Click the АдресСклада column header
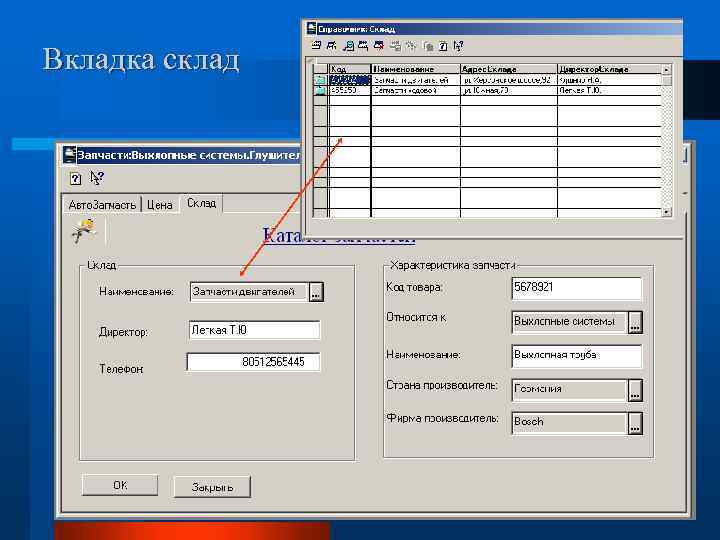720x540 pixels. pos(509,69)
